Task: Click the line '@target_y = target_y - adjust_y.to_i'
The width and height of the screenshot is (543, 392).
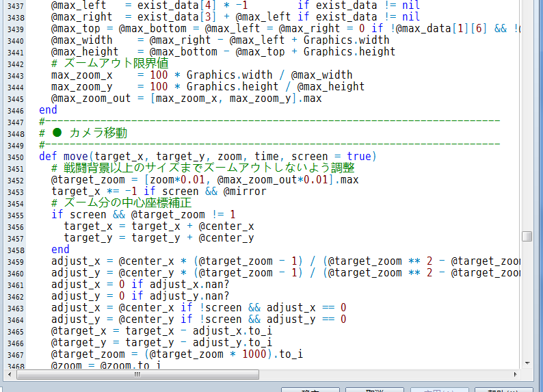Action: [161, 343]
